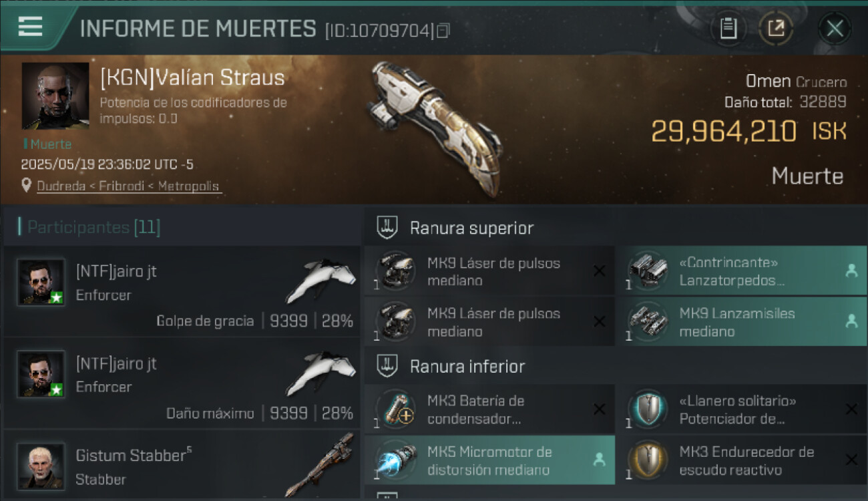
Task: Select jairo jt Golpe de gracia entry
Action: [182, 291]
